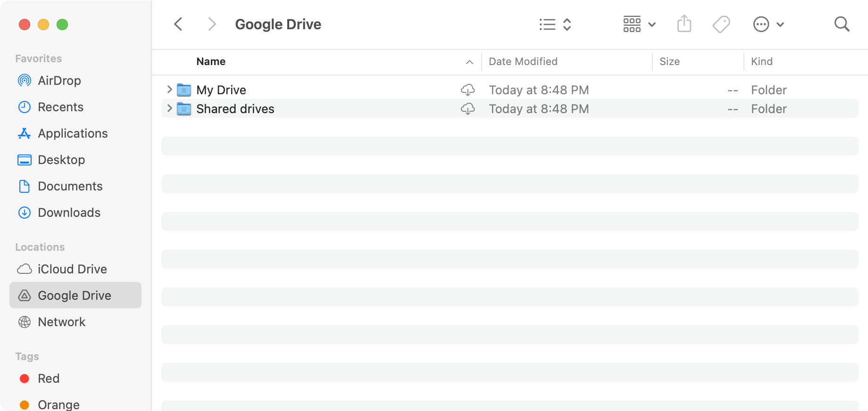Go to Downloads in the sidebar

[x=69, y=213]
